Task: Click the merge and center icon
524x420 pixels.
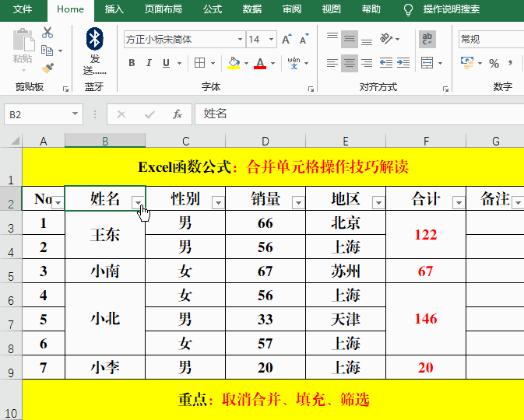Action: 427,63
